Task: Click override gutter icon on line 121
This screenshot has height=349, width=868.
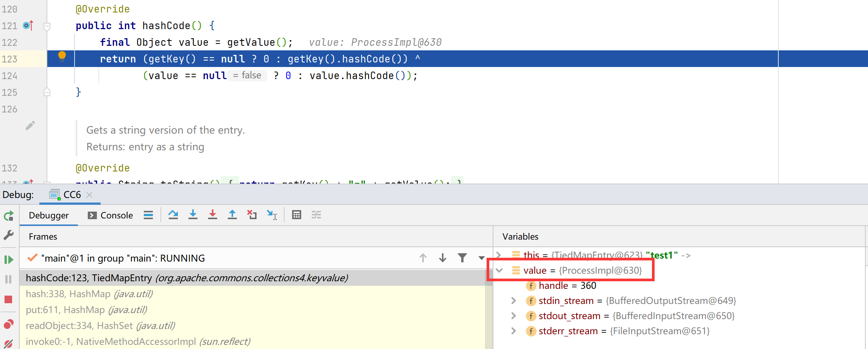Action: pos(28,26)
